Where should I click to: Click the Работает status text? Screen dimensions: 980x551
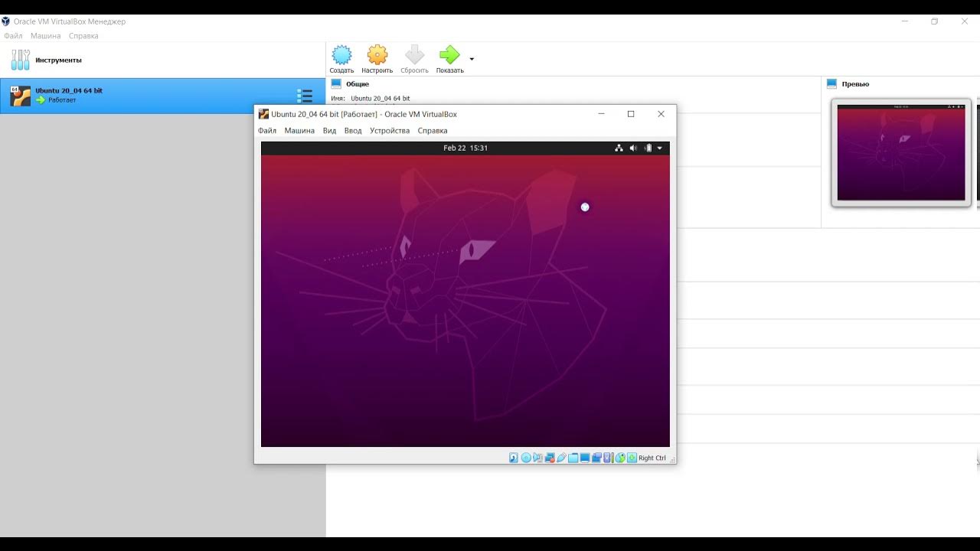(x=62, y=100)
